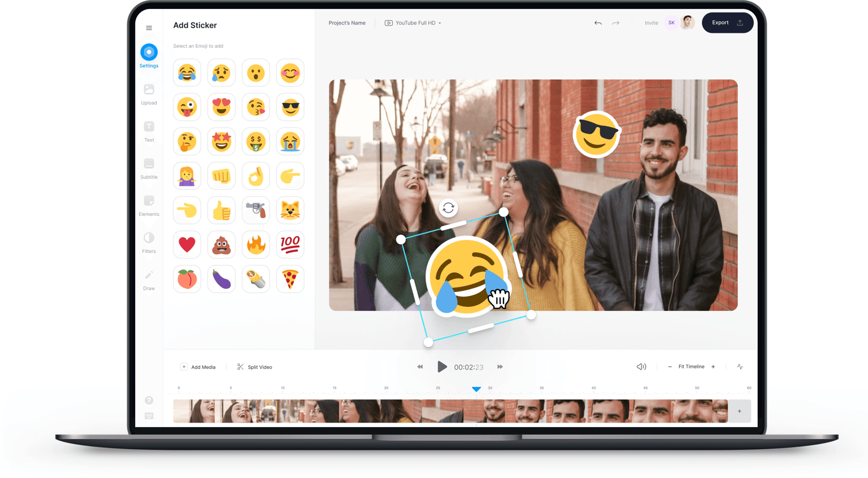Click the undo arrow
868x478 pixels.
pos(598,23)
